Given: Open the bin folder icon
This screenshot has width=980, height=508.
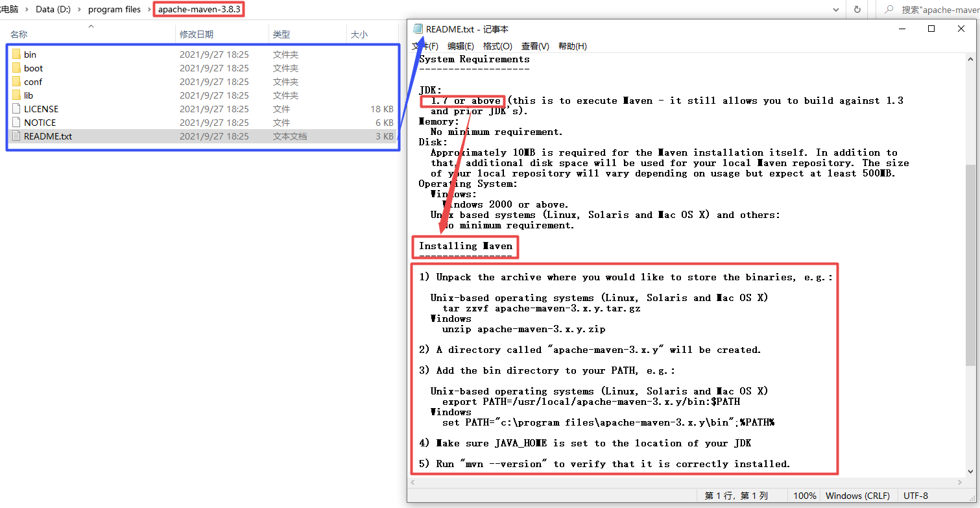Looking at the screenshot, I should click(x=16, y=54).
